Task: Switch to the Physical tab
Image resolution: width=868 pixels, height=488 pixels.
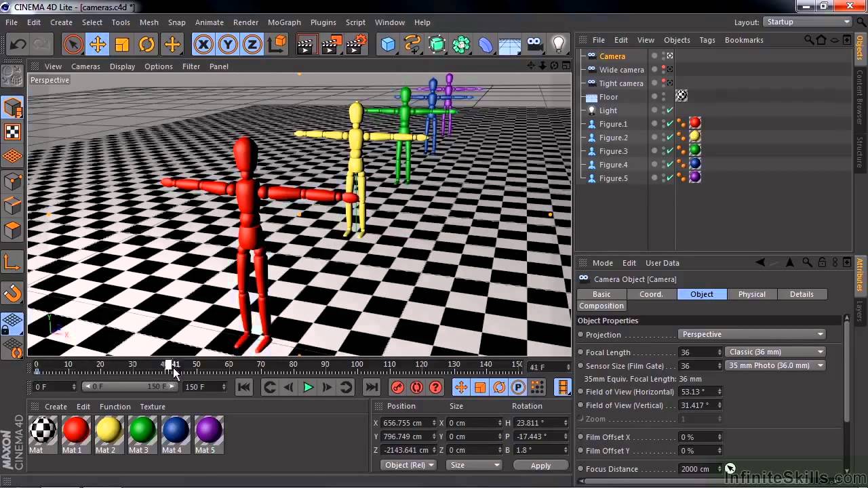Action: pos(751,294)
